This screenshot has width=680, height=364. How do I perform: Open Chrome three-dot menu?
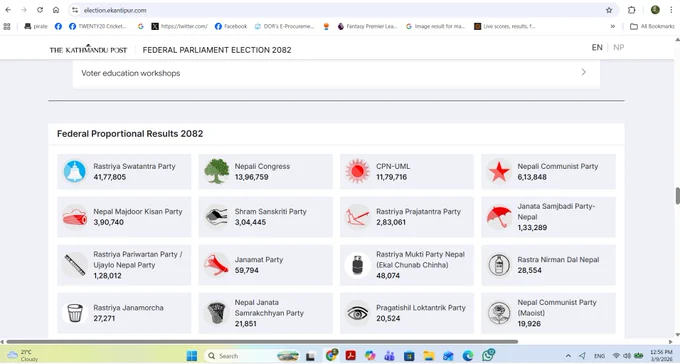pyautogui.click(x=671, y=10)
